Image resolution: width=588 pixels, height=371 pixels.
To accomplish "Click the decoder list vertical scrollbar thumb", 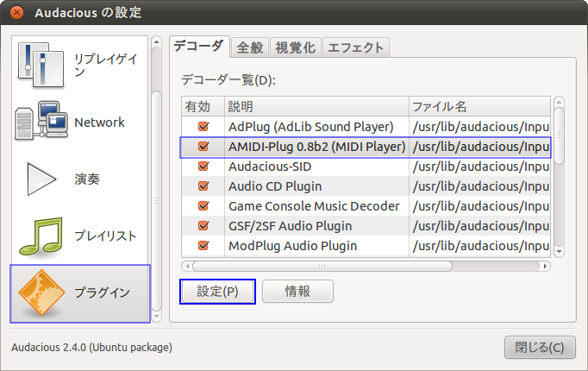I will coord(560,135).
